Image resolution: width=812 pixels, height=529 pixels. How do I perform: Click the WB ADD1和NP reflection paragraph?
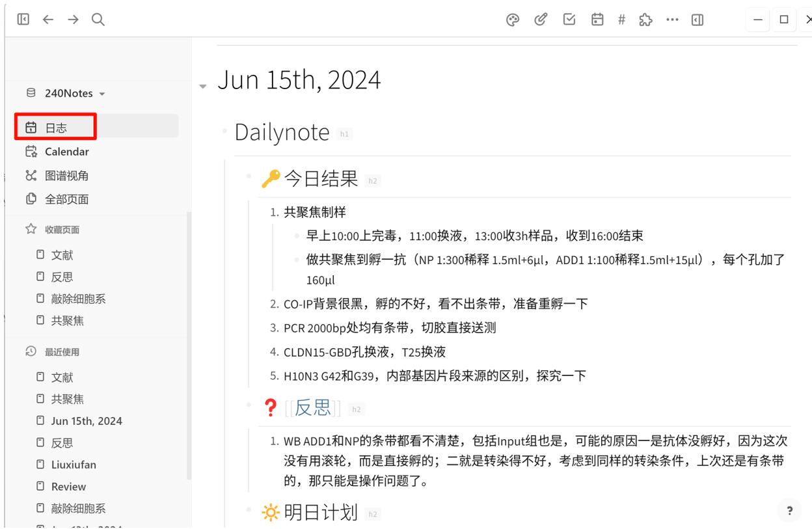coord(535,462)
